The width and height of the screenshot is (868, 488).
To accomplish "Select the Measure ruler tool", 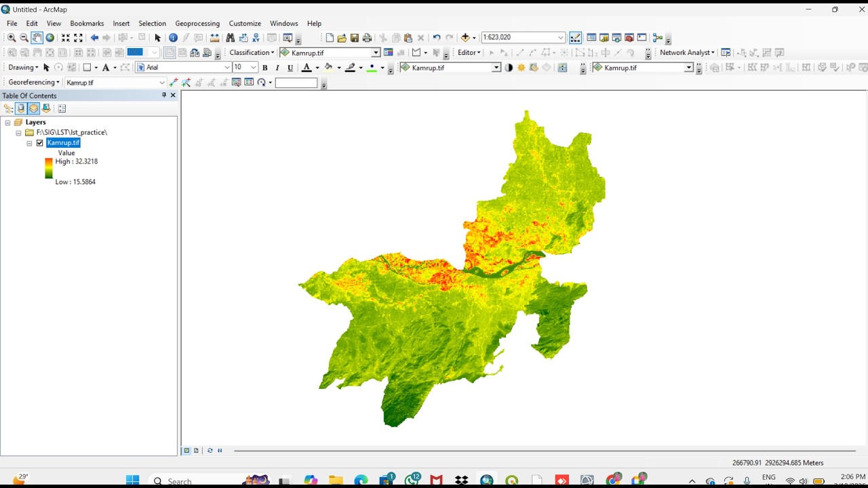I will 214,38.
